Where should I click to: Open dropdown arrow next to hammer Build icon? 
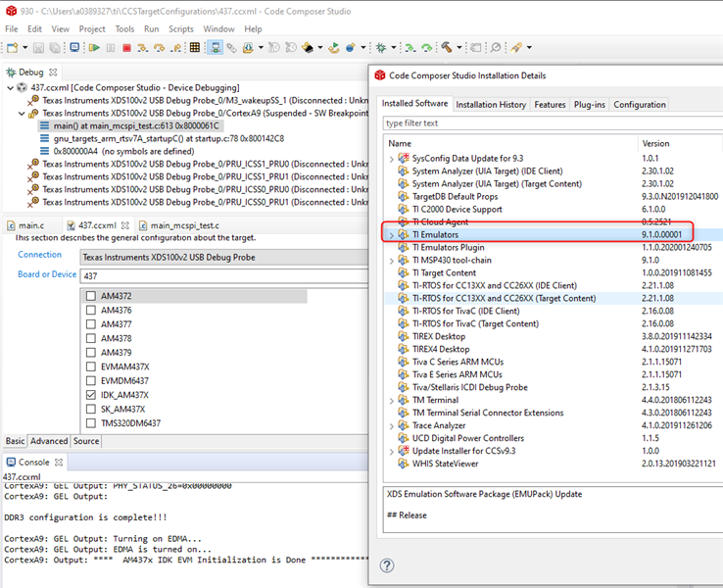(459, 47)
